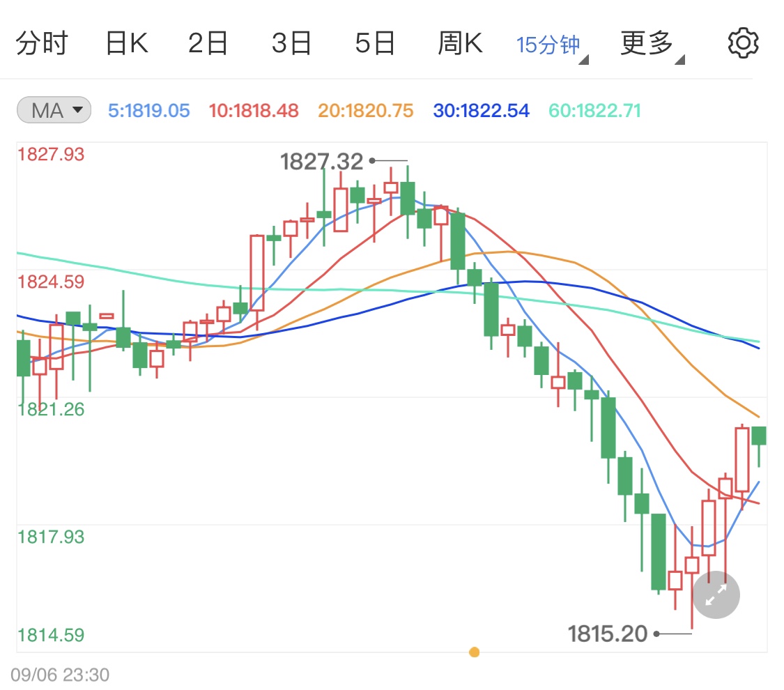Viewport: 784px width, 690px height.
Task: Tap the 1817.93 axis label
Action: click(51, 537)
